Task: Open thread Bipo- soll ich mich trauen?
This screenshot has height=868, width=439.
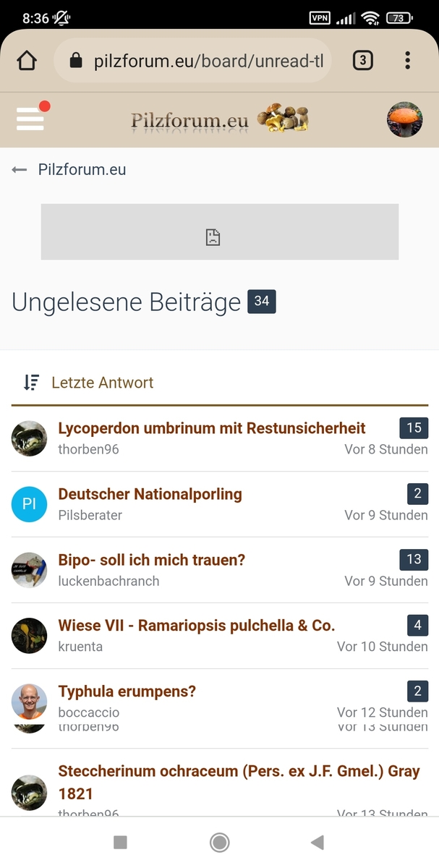Action: tap(152, 560)
